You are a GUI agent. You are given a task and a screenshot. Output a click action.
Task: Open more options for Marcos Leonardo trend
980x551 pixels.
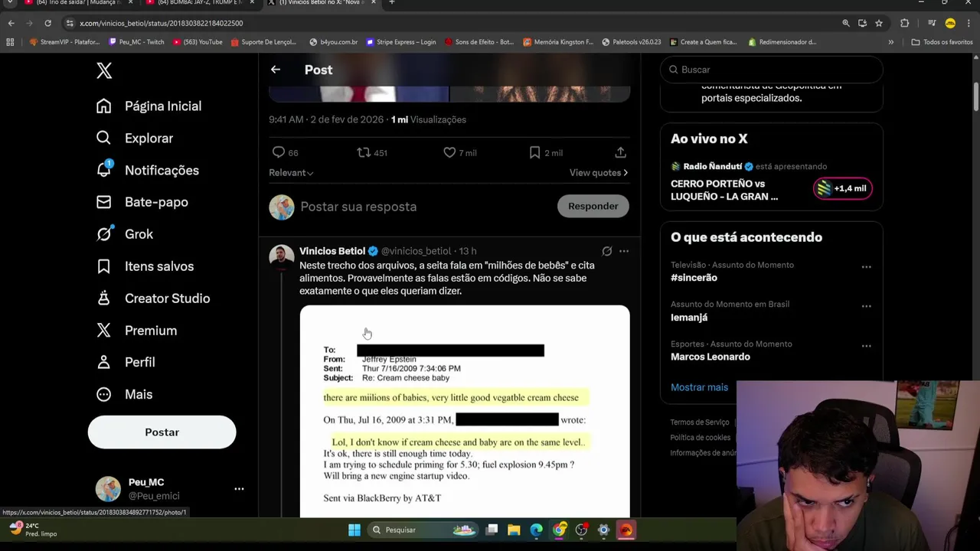tap(866, 346)
